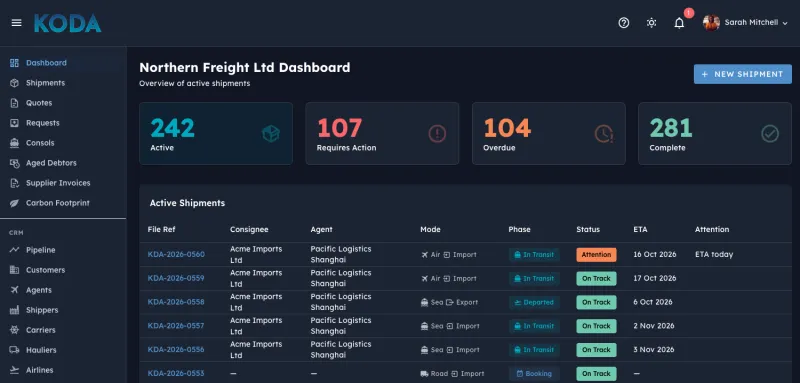Click the Carbon Footprint leaf icon

pyautogui.click(x=14, y=203)
